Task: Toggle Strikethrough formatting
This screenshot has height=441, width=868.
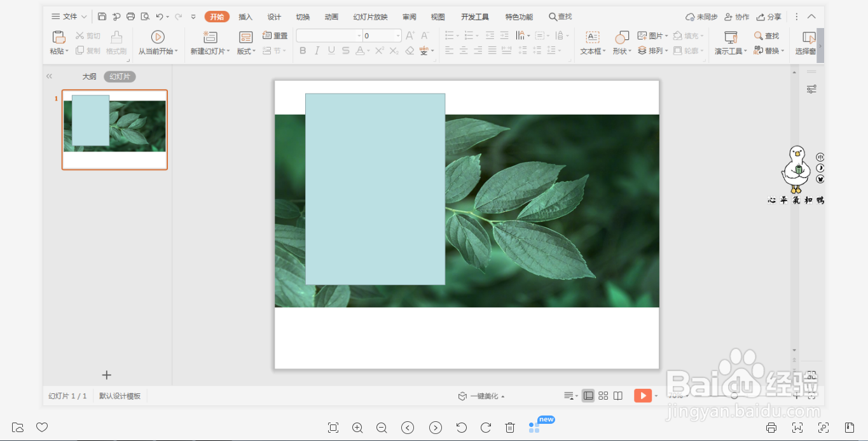Action: [x=345, y=50]
